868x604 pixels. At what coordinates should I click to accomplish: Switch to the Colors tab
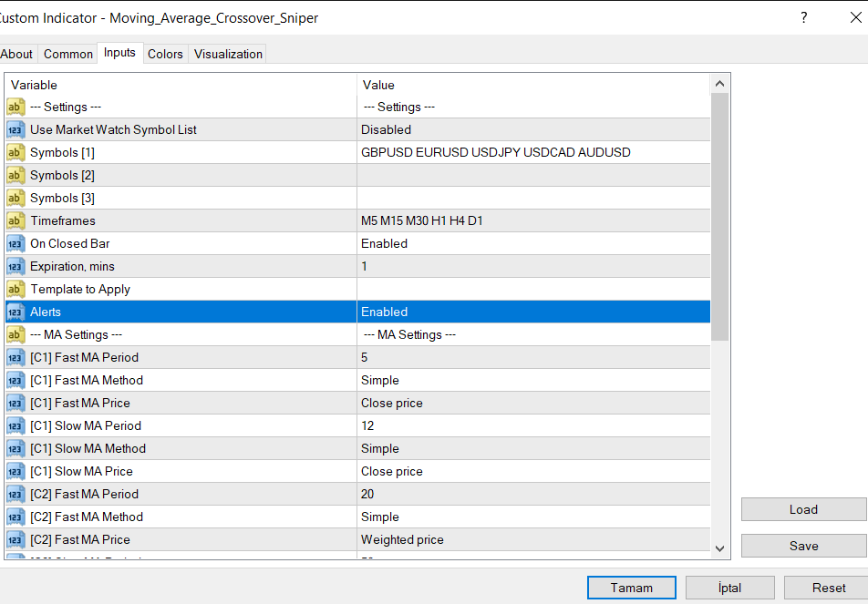click(x=165, y=54)
